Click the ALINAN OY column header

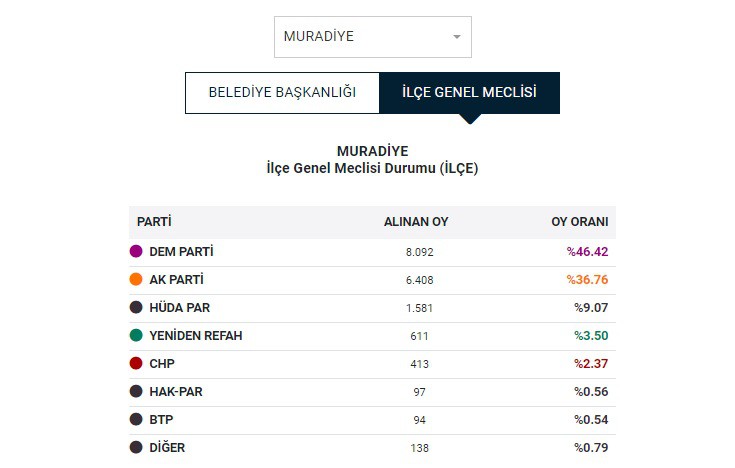416,222
